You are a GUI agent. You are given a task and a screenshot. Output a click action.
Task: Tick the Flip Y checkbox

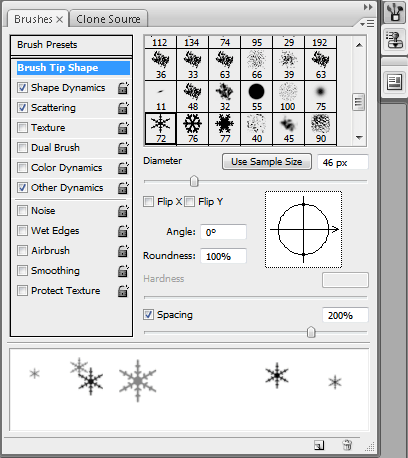click(x=189, y=202)
